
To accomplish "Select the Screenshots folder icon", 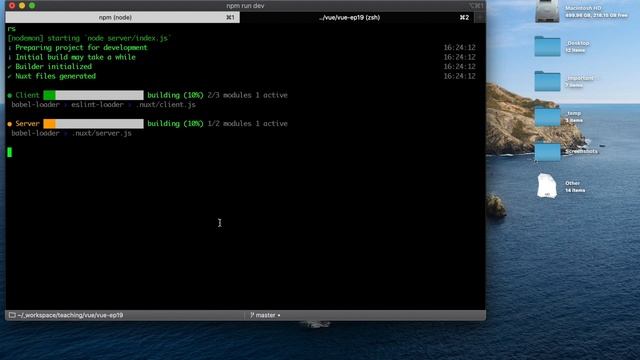I will pyautogui.click(x=547, y=151).
